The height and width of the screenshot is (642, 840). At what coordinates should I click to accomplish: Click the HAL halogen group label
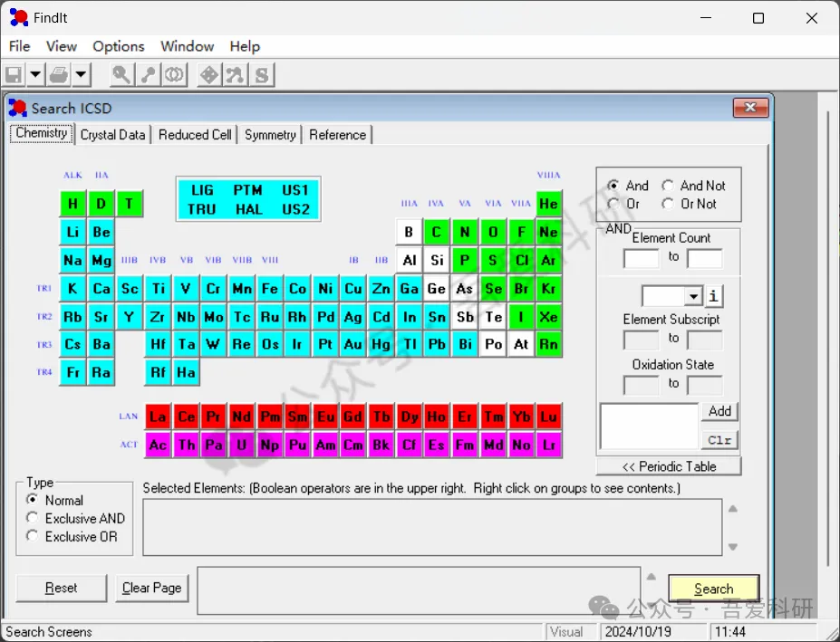[x=248, y=209]
